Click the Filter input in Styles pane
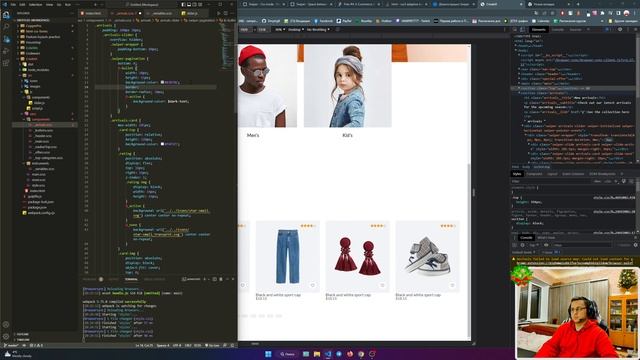 (x=551, y=181)
